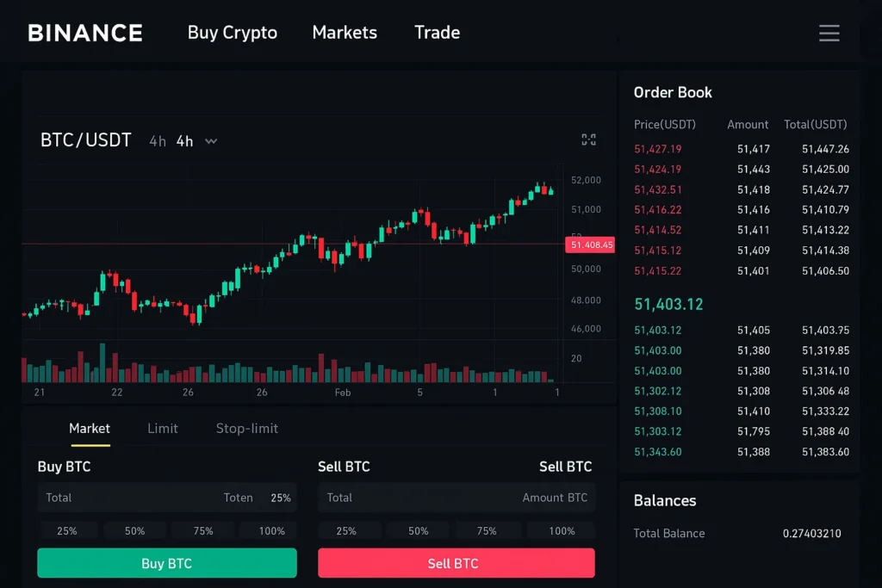882x588 pixels.
Task: Expand the chart to fullscreen
Action: point(588,139)
